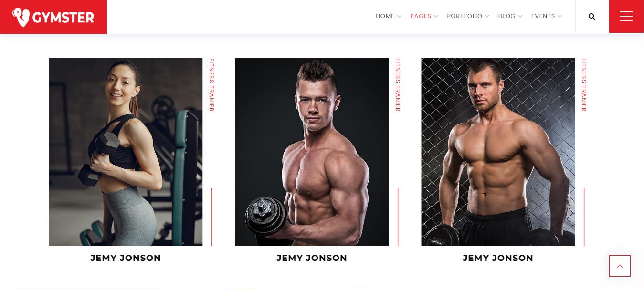Open the trainer photo with chain-link fence
The width and height of the screenshot is (644, 290).
498,152
